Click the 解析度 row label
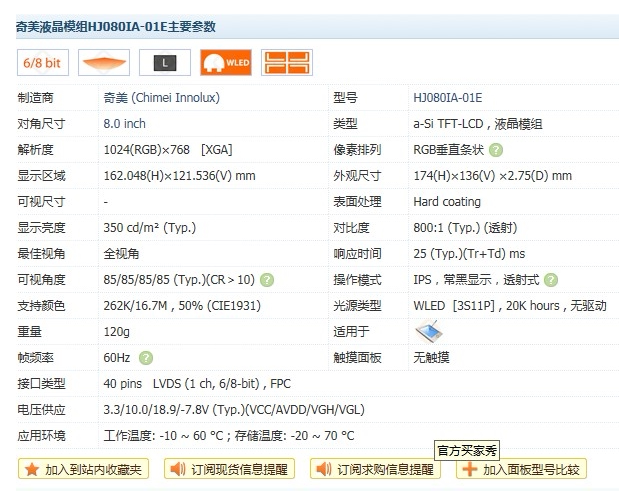Image resolution: width=619 pixels, height=491 pixels. click(35, 150)
